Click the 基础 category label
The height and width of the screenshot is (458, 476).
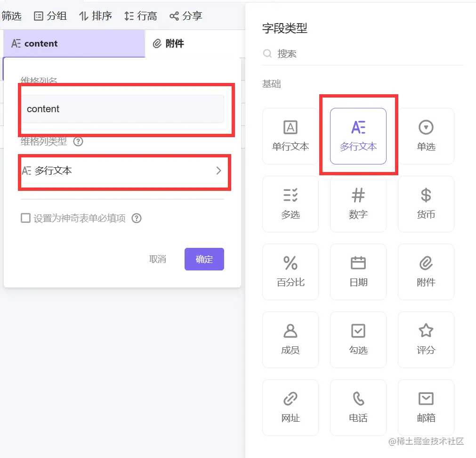[x=271, y=83]
